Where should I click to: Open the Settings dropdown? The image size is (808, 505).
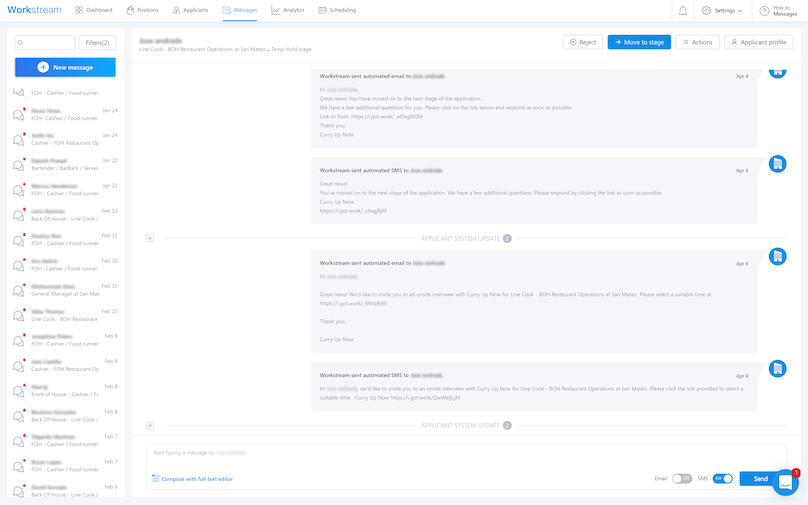(722, 10)
